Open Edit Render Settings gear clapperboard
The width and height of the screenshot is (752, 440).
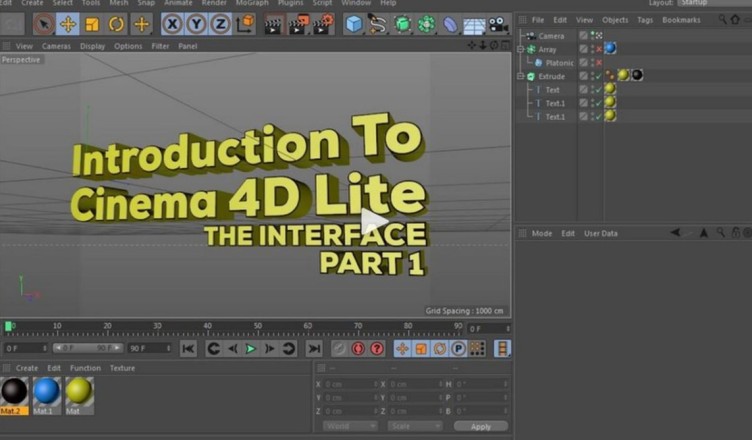pyautogui.click(x=323, y=24)
